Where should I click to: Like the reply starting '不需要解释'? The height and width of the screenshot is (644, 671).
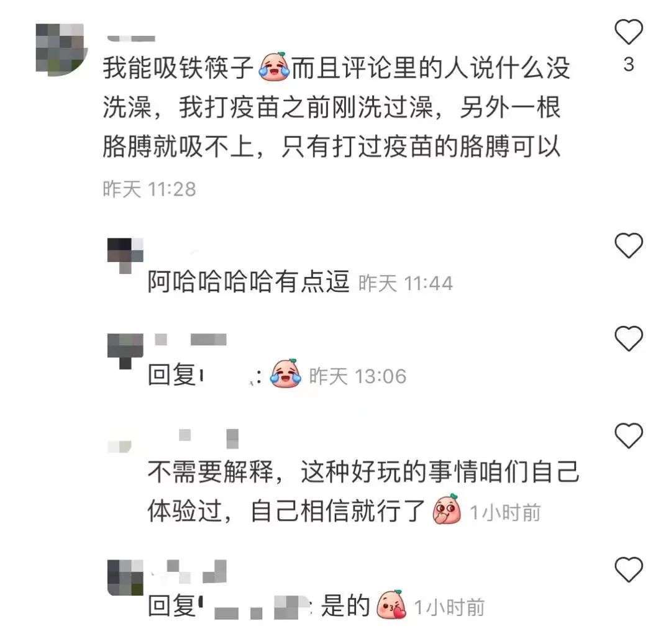click(x=629, y=436)
